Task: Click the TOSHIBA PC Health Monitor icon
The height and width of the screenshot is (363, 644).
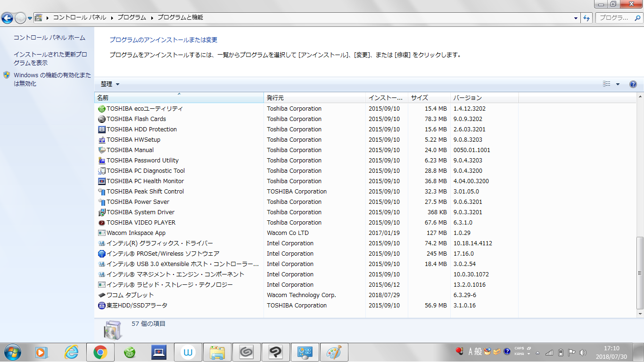Action: (x=102, y=181)
